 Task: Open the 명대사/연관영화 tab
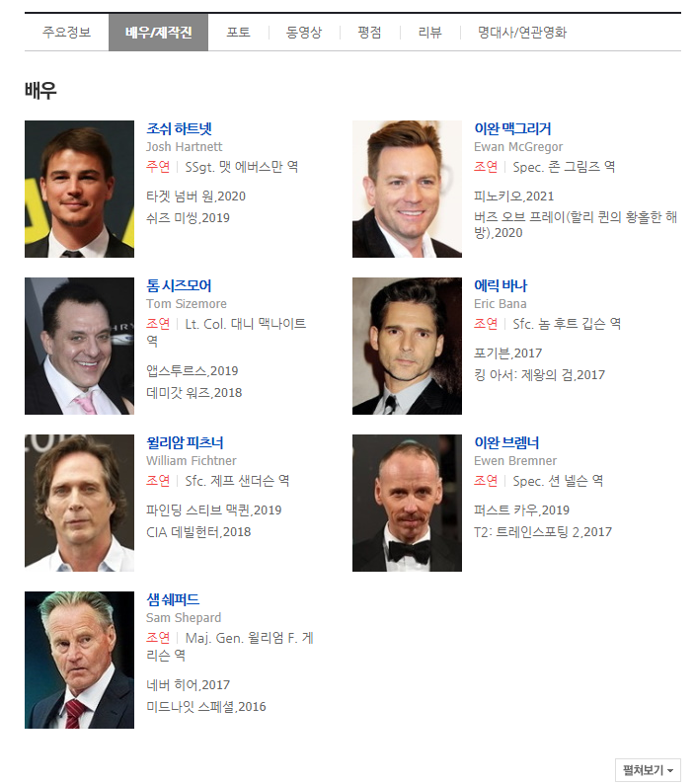coord(522,33)
